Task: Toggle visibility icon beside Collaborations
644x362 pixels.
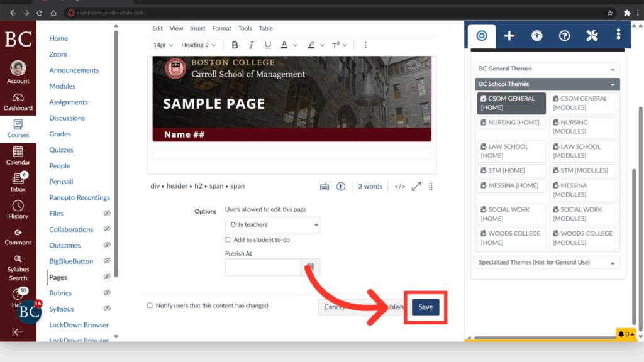Action: coord(107,229)
